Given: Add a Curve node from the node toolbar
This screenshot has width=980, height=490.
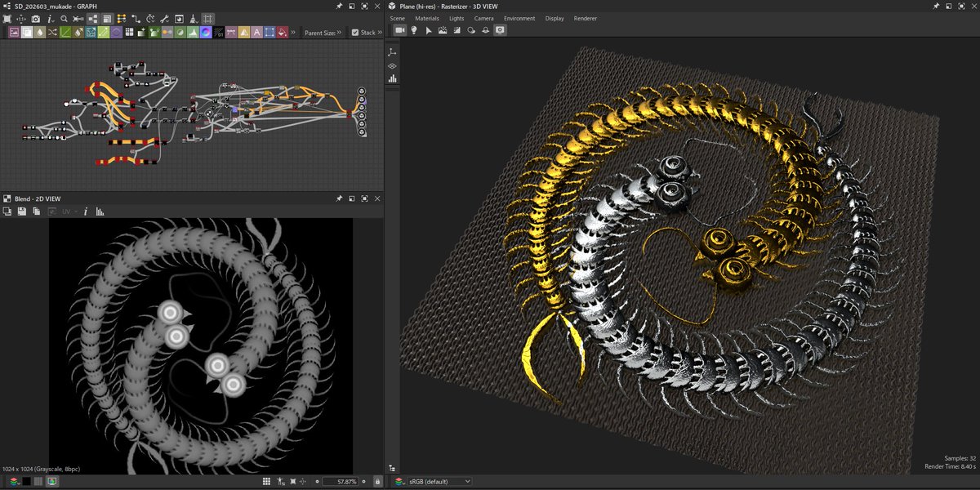Looking at the screenshot, I should (x=65, y=33).
